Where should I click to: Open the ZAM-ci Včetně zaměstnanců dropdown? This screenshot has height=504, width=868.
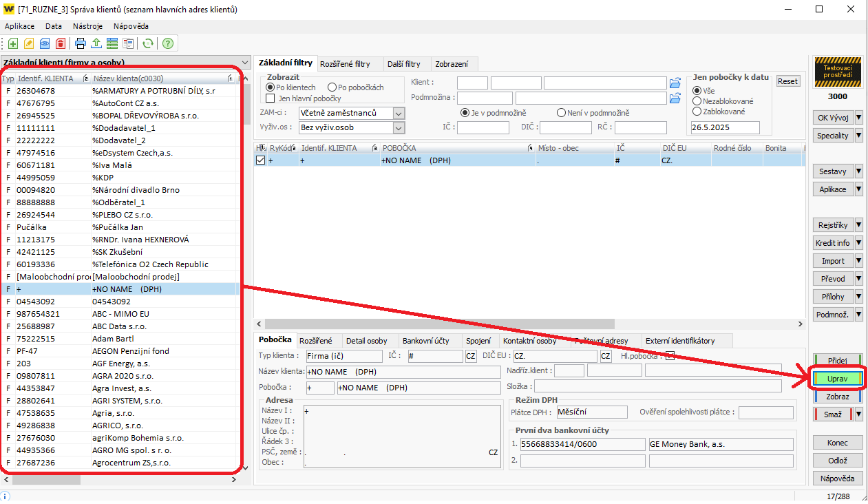(x=399, y=113)
